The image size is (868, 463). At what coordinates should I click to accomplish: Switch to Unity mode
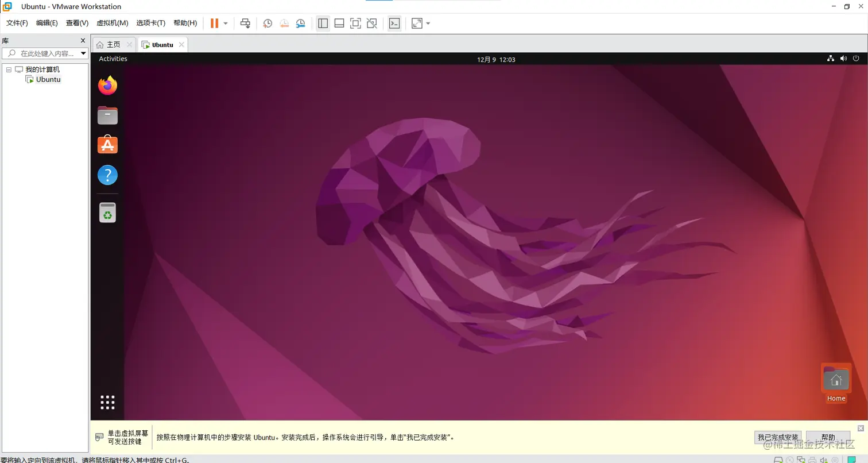372,24
